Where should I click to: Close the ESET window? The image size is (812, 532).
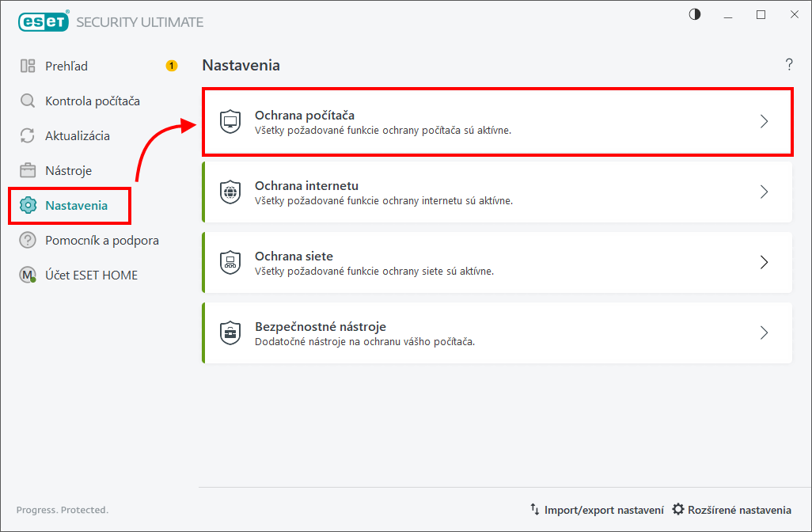[795, 14]
